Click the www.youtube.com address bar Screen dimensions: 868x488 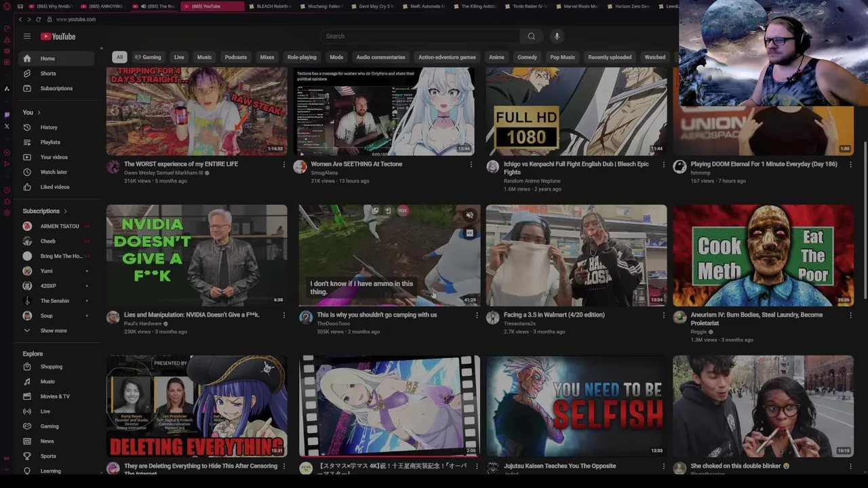click(76, 20)
